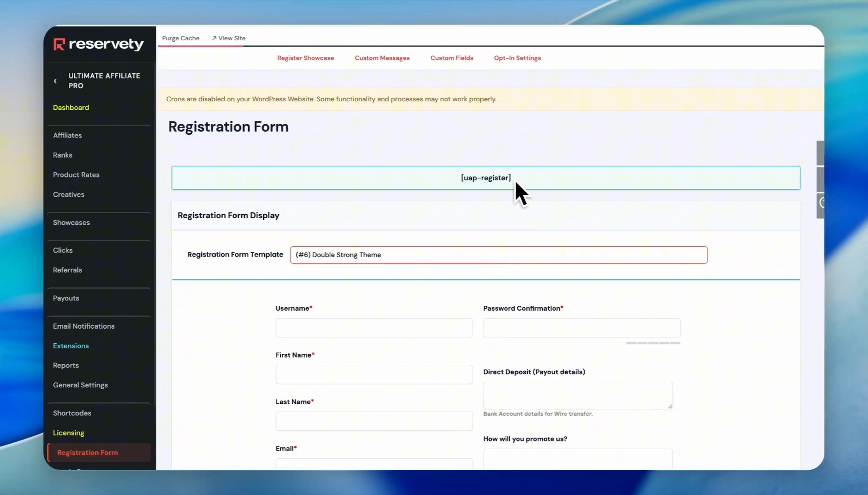Open the Registration Form Template dropdown
Screen dimensions: 868x495
(x=498, y=255)
